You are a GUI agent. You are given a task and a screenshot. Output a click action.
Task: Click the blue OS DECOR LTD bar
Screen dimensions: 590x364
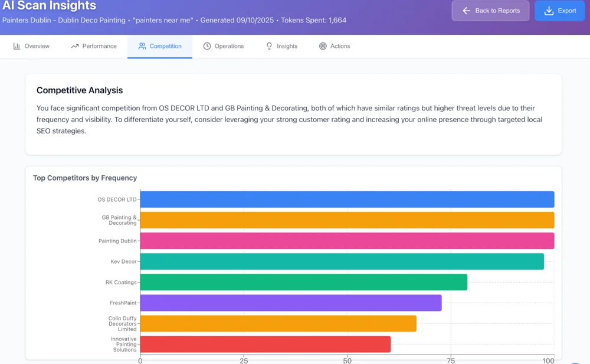click(x=347, y=199)
